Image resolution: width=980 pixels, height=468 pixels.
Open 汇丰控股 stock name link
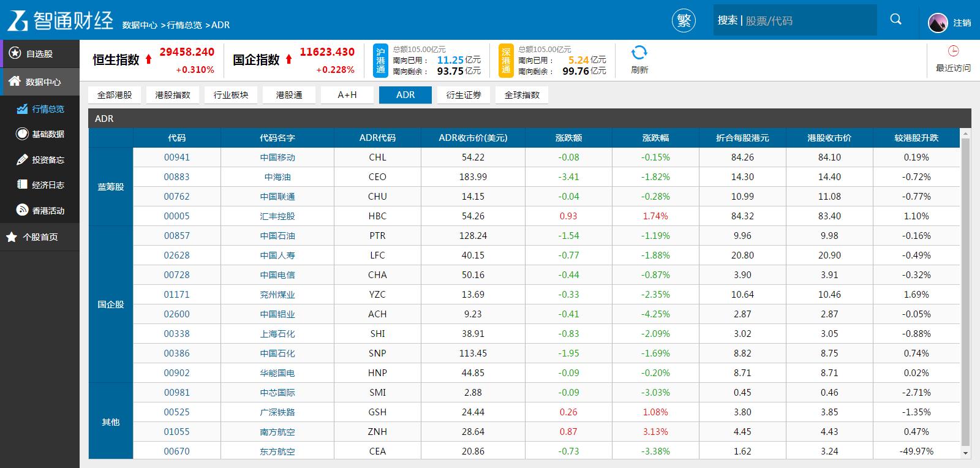point(277,216)
